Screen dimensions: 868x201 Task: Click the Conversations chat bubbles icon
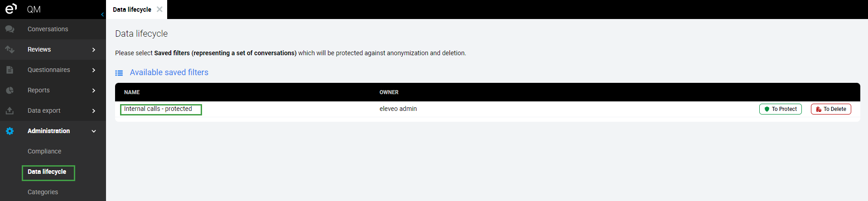point(10,29)
